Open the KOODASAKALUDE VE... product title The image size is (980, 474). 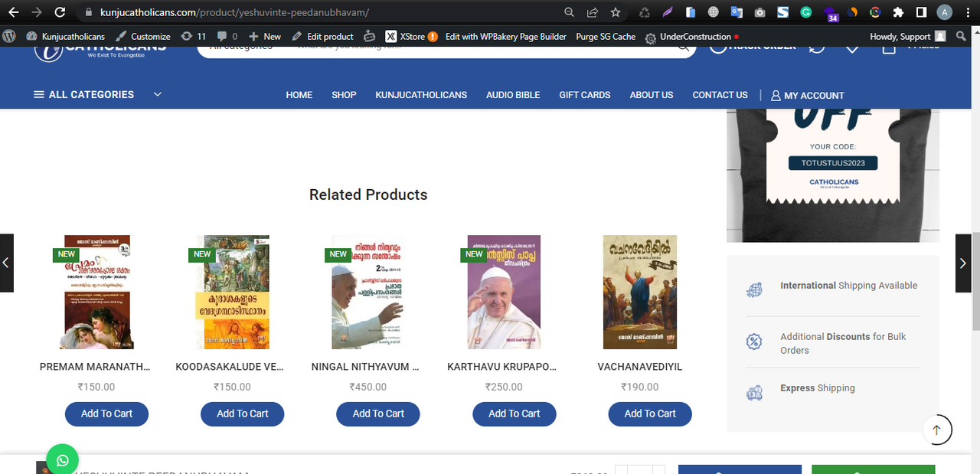[230, 367]
